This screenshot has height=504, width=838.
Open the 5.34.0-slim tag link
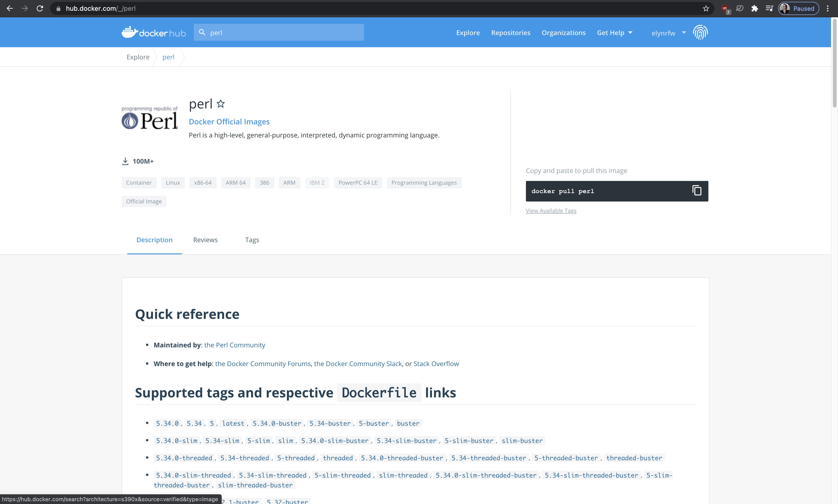click(x=177, y=441)
